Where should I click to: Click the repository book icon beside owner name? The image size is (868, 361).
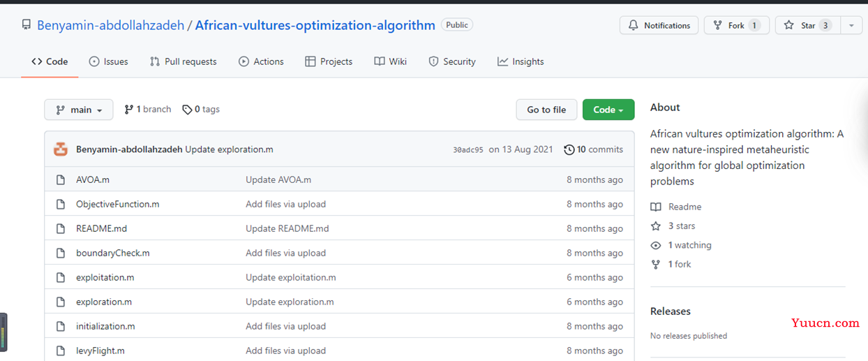(x=26, y=25)
